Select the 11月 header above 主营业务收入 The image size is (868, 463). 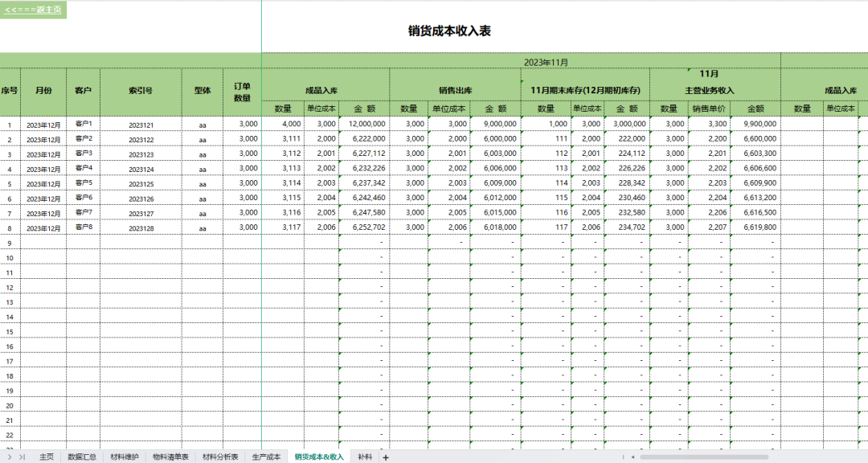tap(709, 74)
